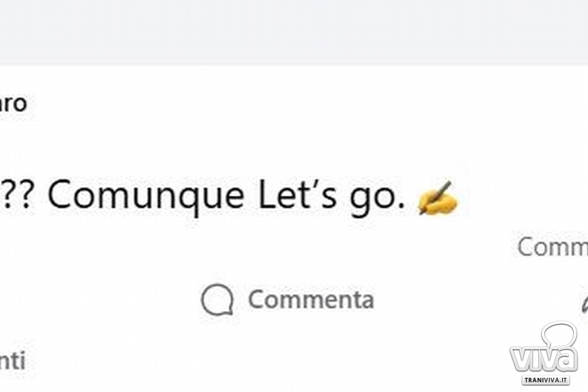Click the grey header band above the post

tap(294, 32)
